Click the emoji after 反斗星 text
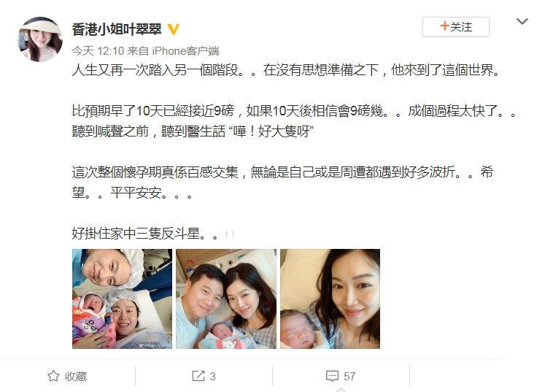545x392 pixels. pos(229,234)
